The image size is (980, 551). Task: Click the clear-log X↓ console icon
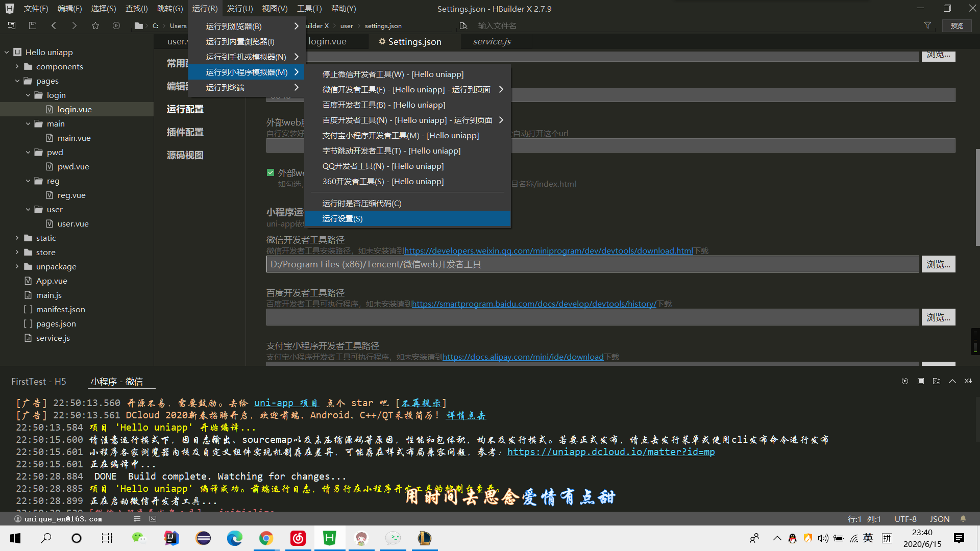pyautogui.click(x=968, y=381)
